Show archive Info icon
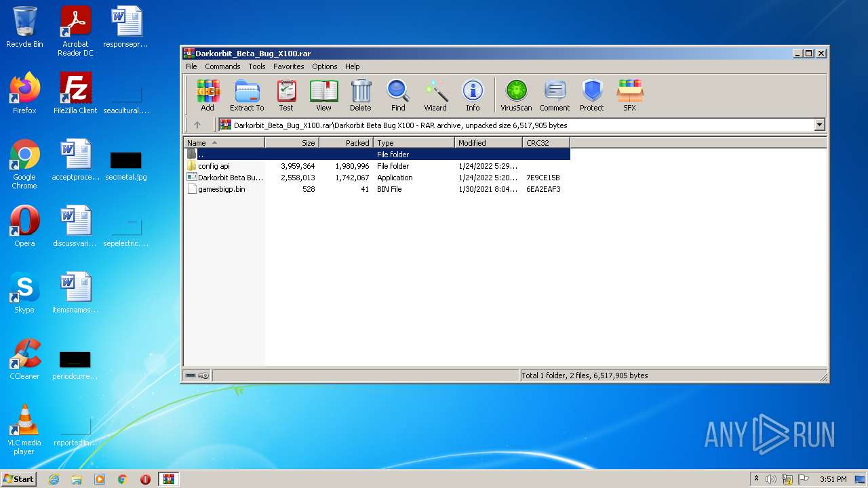Viewport: 868px width, 488px height. [x=473, y=96]
